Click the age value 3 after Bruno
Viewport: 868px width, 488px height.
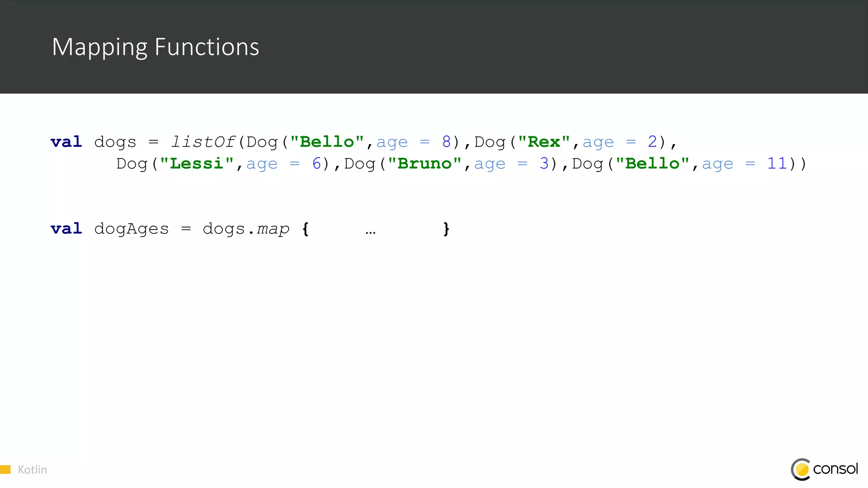544,164
